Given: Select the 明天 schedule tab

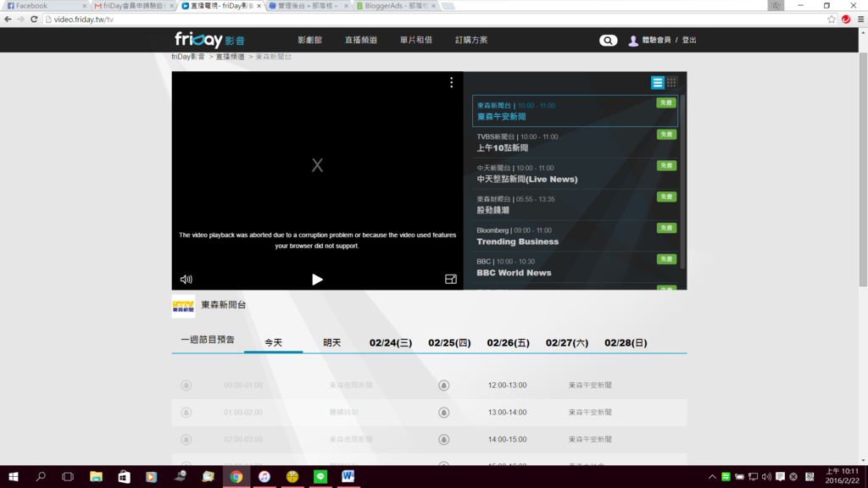Looking at the screenshot, I should pos(332,343).
